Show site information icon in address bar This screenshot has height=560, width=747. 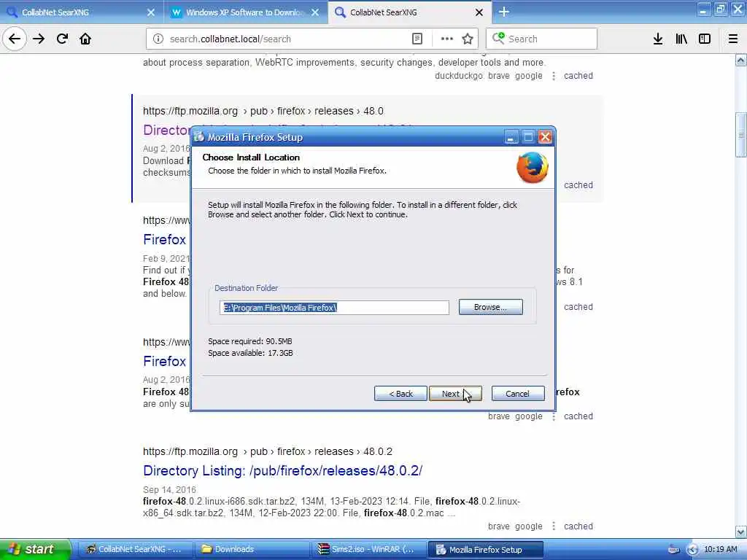tap(158, 39)
